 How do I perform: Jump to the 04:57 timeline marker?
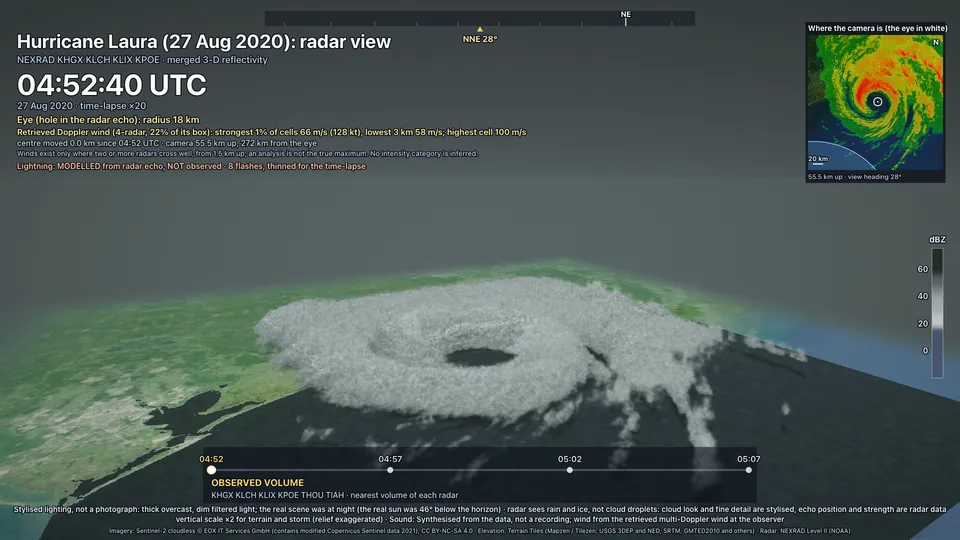390,470
